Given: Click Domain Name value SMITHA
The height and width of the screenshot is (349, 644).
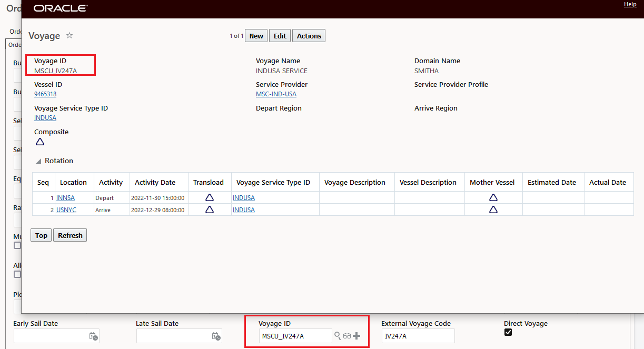Looking at the screenshot, I should tap(427, 71).
